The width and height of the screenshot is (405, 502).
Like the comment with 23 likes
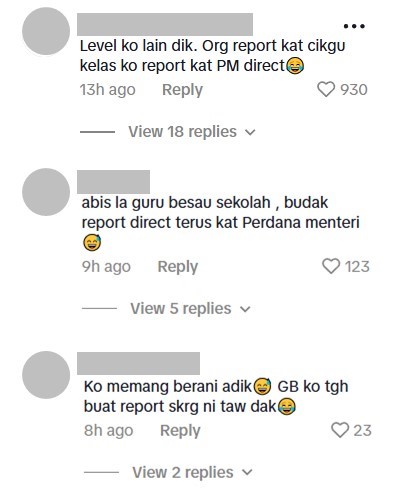click(x=340, y=430)
